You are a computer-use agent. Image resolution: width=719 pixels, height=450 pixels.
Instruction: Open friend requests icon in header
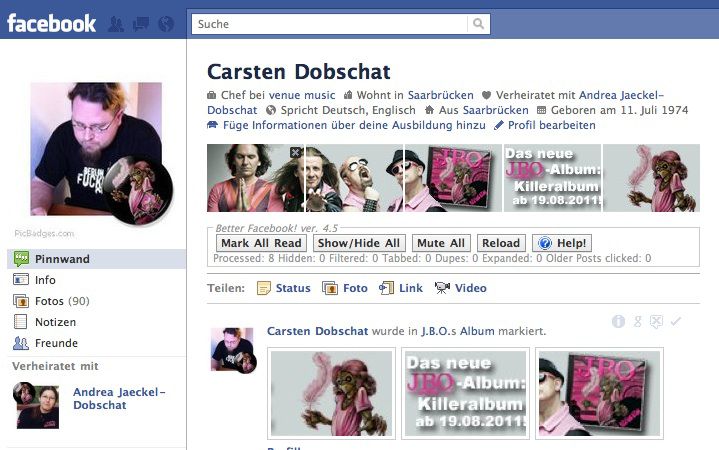(116, 24)
